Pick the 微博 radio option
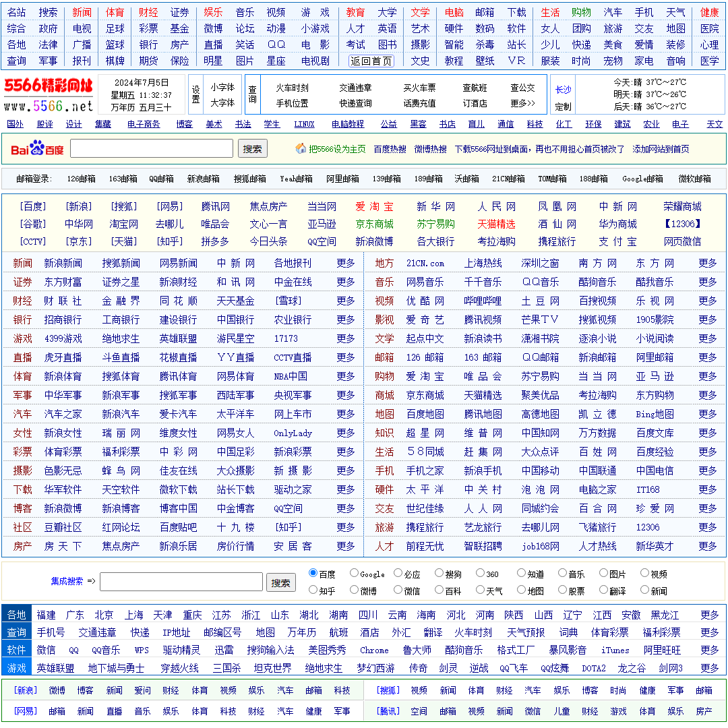This screenshot has height=728, width=728. (355, 590)
